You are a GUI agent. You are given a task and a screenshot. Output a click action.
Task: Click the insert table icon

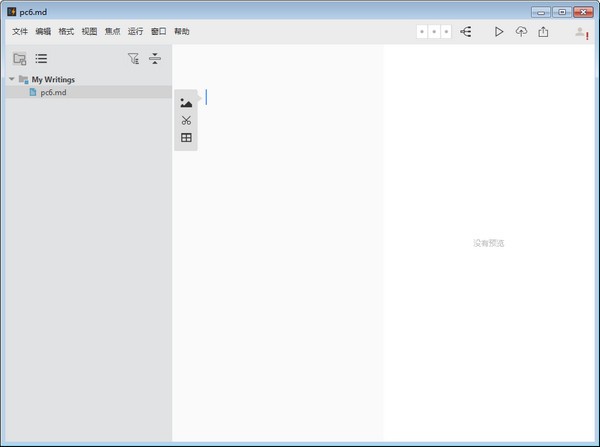point(186,137)
